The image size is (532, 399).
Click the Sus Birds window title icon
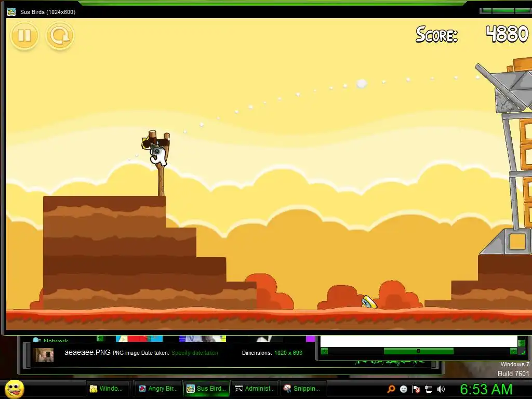(x=11, y=12)
